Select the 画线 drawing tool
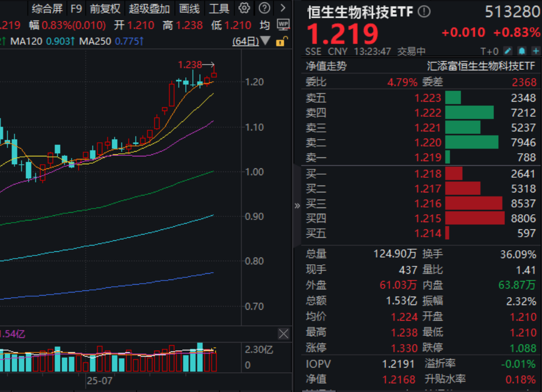 pyautogui.click(x=189, y=8)
